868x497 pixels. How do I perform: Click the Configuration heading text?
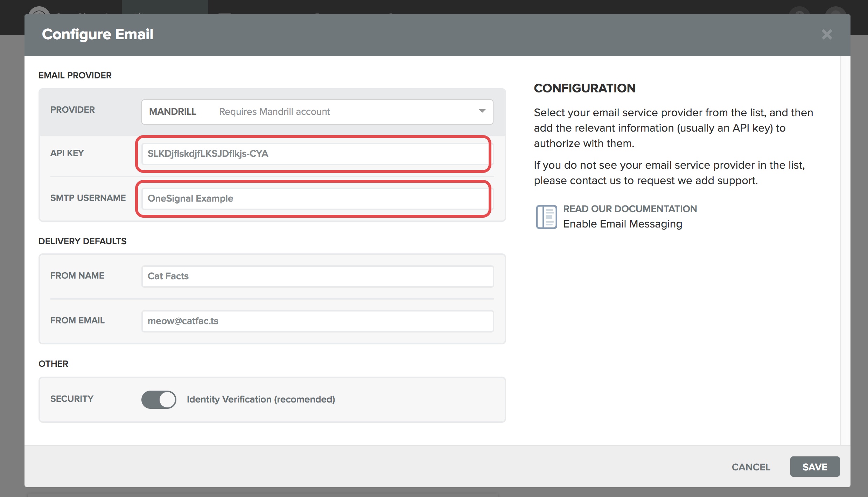(x=584, y=88)
